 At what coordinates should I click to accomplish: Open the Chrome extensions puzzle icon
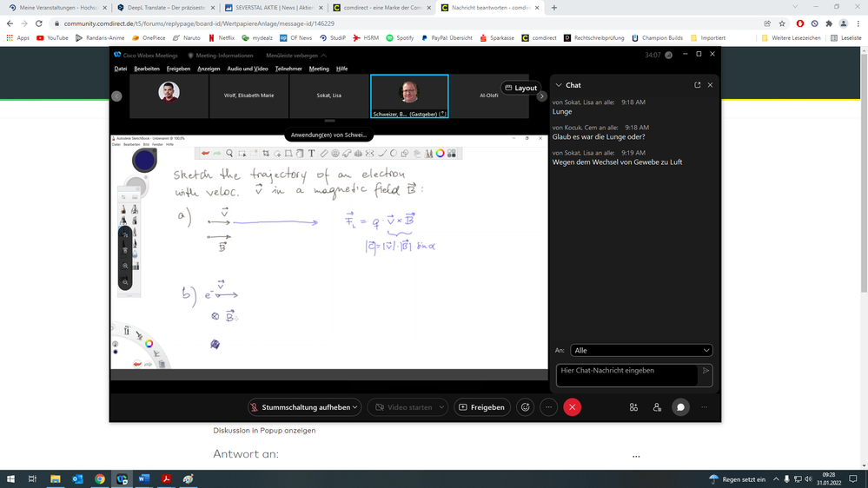pyautogui.click(x=829, y=23)
